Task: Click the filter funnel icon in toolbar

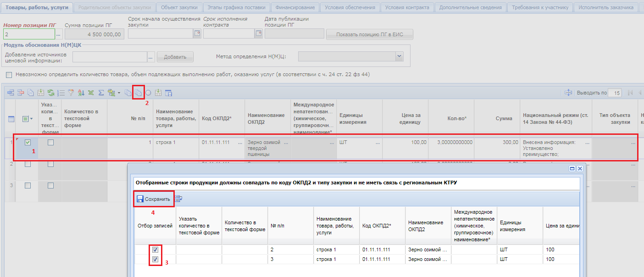Action: [x=71, y=93]
